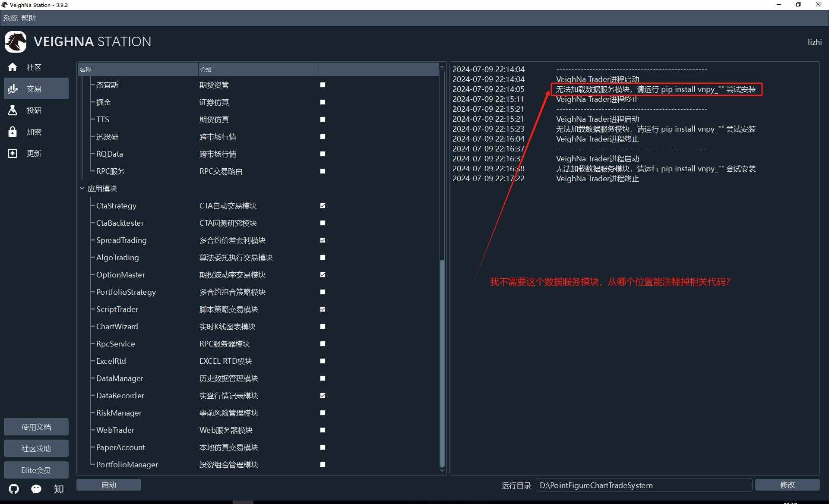Click the 加密 lock icon
The image size is (829, 504).
(x=13, y=132)
